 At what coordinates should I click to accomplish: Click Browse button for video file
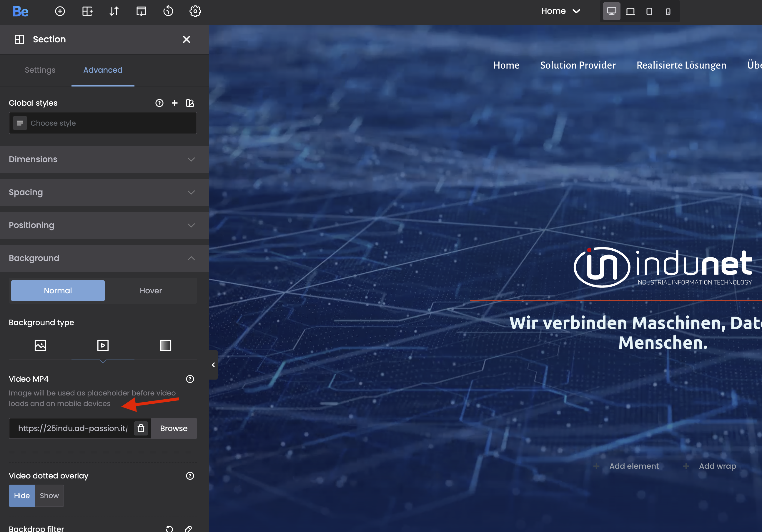174,428
